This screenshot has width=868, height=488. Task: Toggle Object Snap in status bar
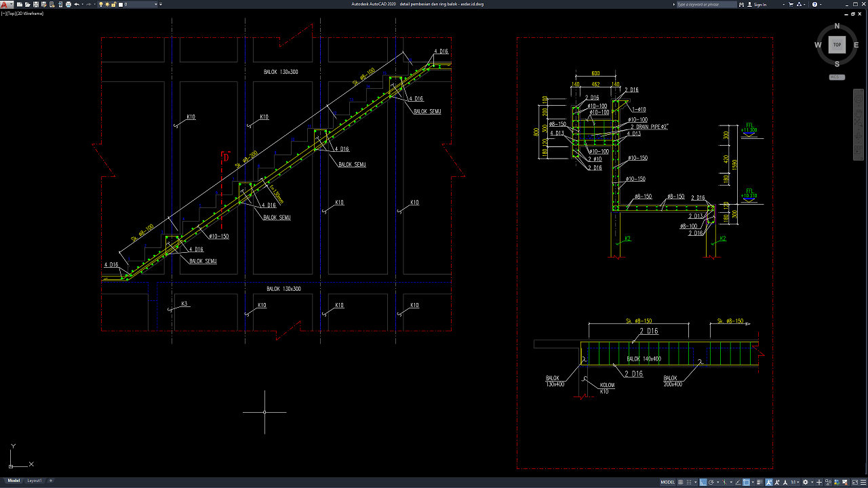pos(746,483)
